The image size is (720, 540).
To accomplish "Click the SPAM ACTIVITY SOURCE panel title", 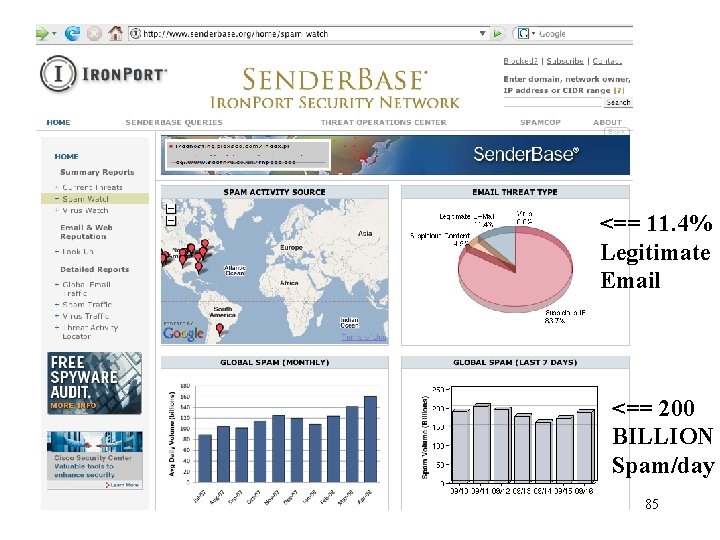I will coord(274,192).
